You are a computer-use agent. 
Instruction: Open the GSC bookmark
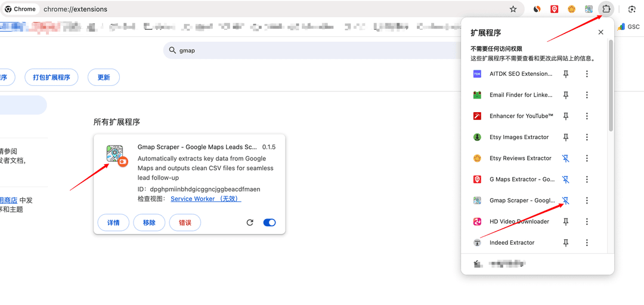click(x=629, y=27)
